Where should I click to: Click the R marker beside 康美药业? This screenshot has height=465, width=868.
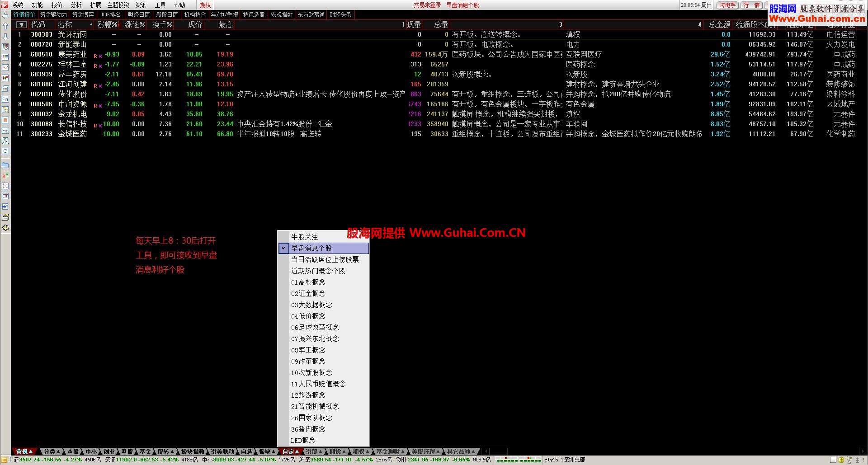[95, 56]
